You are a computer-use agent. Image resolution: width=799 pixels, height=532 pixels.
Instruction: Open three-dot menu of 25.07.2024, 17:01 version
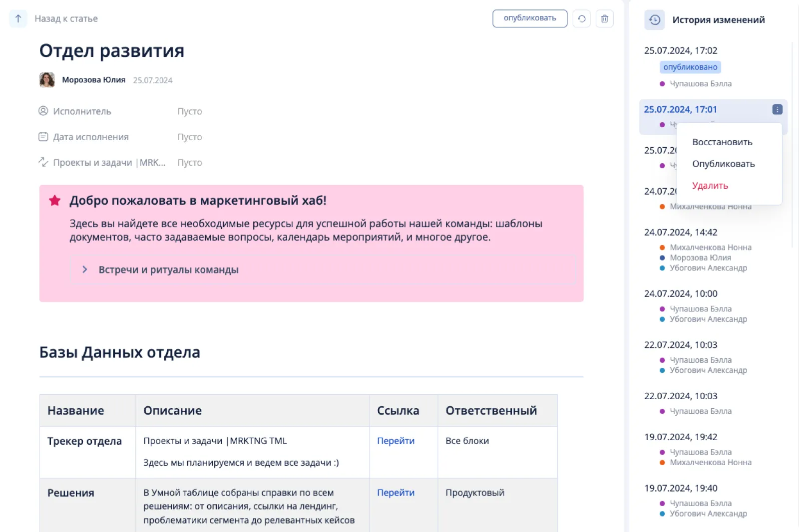pyautogui.click(x=777, y=109)
